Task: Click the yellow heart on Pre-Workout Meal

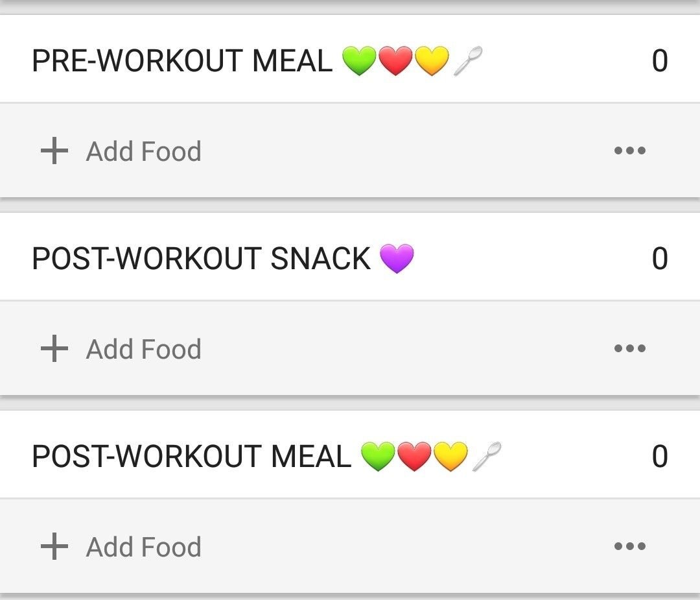Action: point(432,62)
